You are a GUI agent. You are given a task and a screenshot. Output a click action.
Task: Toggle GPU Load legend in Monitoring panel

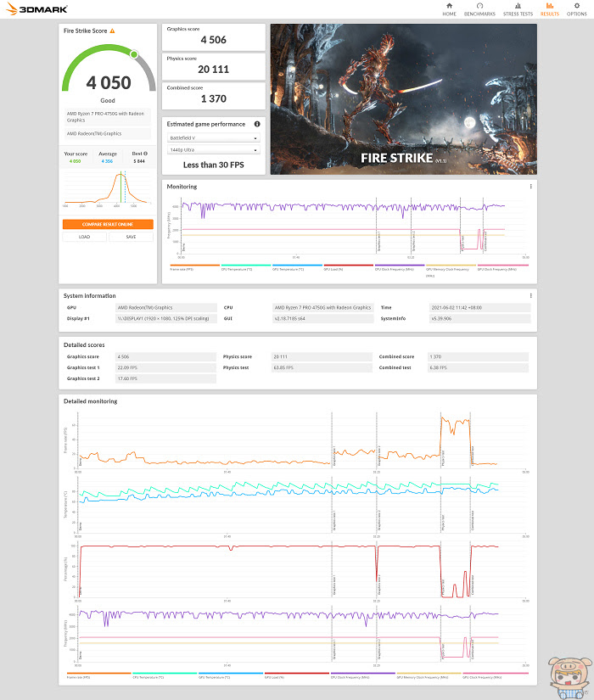(349, 267)
